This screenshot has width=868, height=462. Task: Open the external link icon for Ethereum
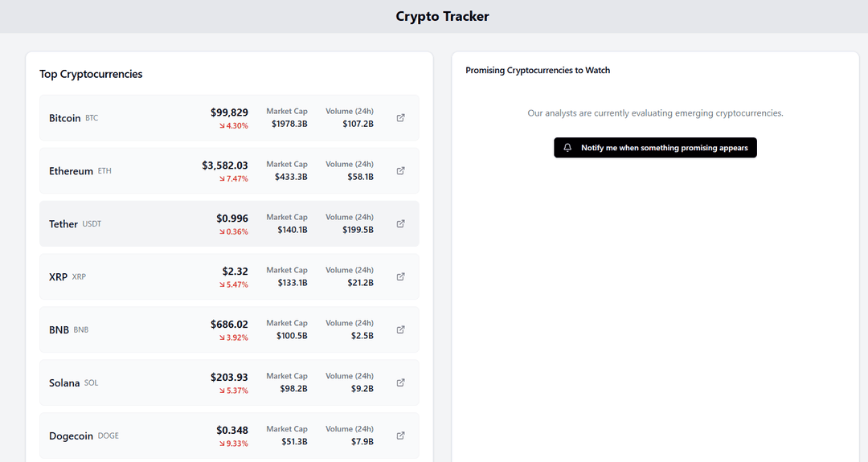401,171
